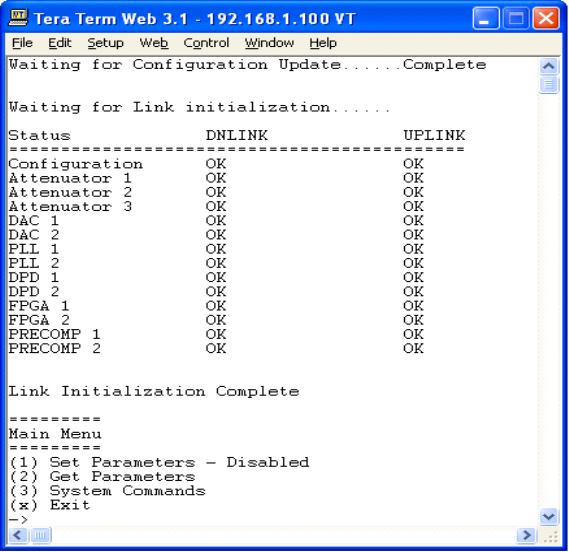Click the Tera Term icon in title bar
This screenshot has height=552, width=569.
[x=18, y=18]
